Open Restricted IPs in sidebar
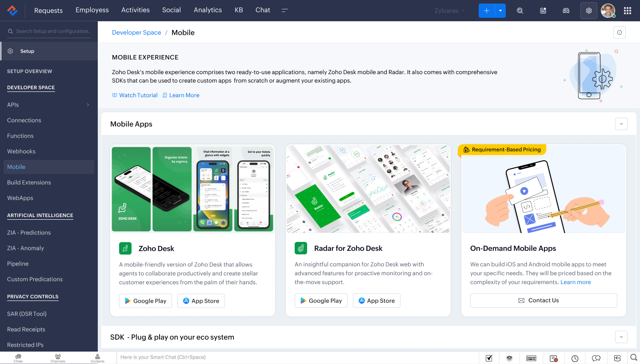The width and height of the screenshot is (640, 364). (x=25, y=345)
